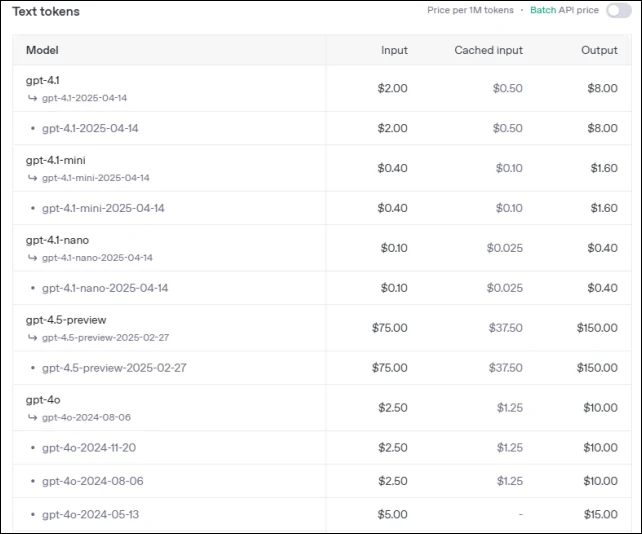Image resolution: width=642 pixels, height=534 pixels.
Task: Click $1.25 cached price in gpt-4o-2024-11-20 row
Action: click(510, 448)
